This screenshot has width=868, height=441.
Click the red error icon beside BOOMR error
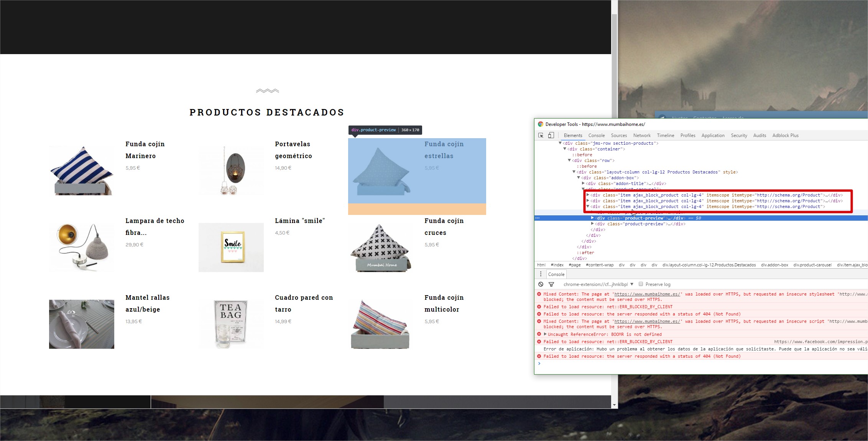point(539,334)
